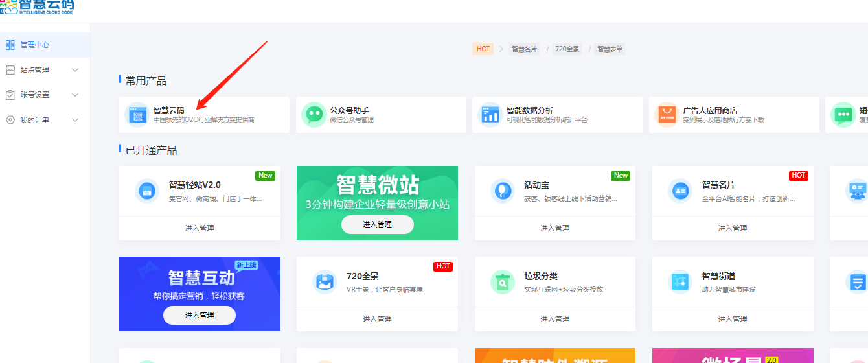868x363 pixels.
Task: Click the 垃圾分类 trash bin icon
Action: [503, 282]
